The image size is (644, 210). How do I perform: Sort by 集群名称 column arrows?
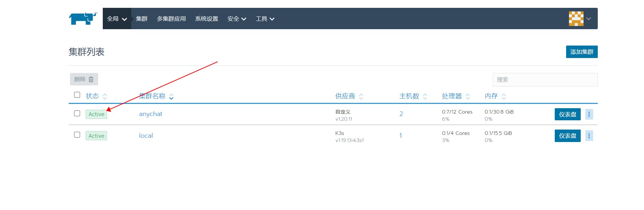[171, 96]
